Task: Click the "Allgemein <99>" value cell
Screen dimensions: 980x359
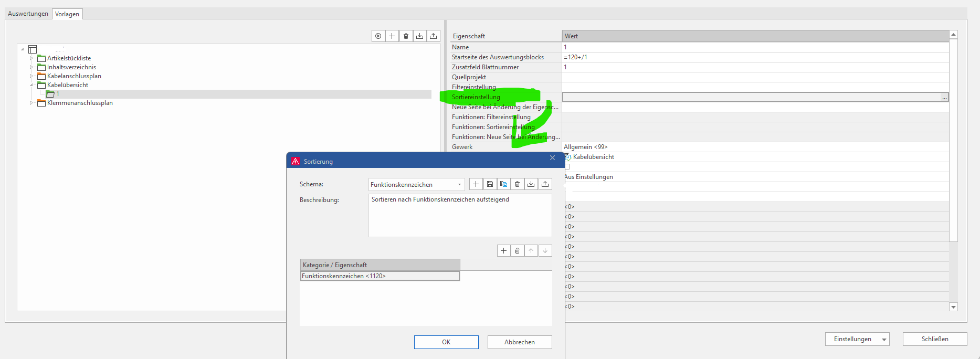Action: coord(755,147)
